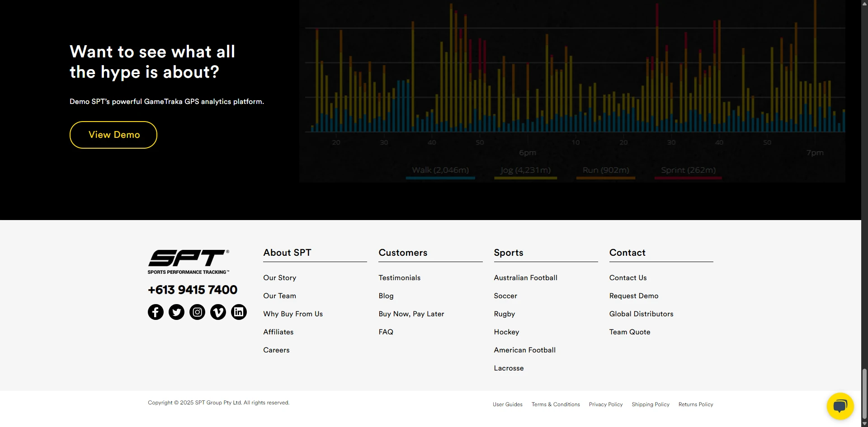Open the Twitter social icon
Screen dimensions: 868x427
click(x=176, y=312)
